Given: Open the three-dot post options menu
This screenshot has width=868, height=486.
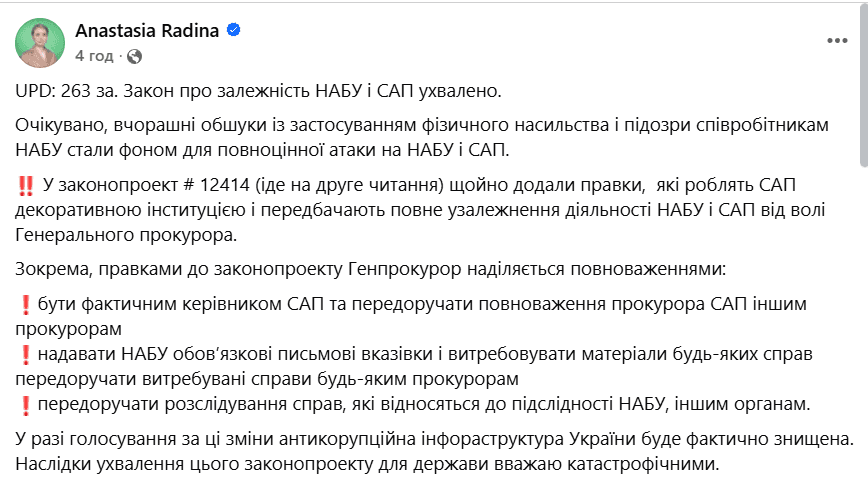Looking at the screenshot, I should (x=837, y=41).
